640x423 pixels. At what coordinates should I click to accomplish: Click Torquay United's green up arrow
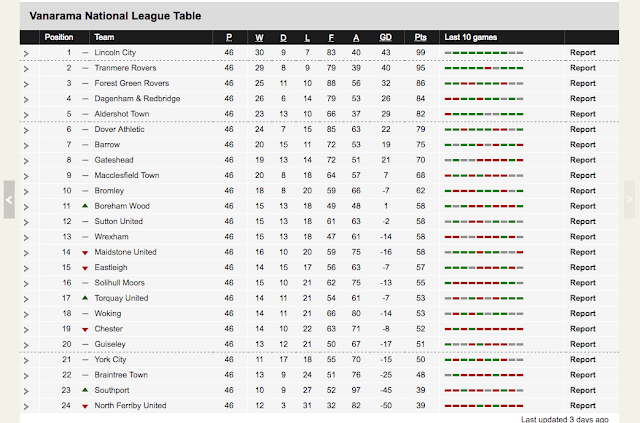tap(85, 298)
